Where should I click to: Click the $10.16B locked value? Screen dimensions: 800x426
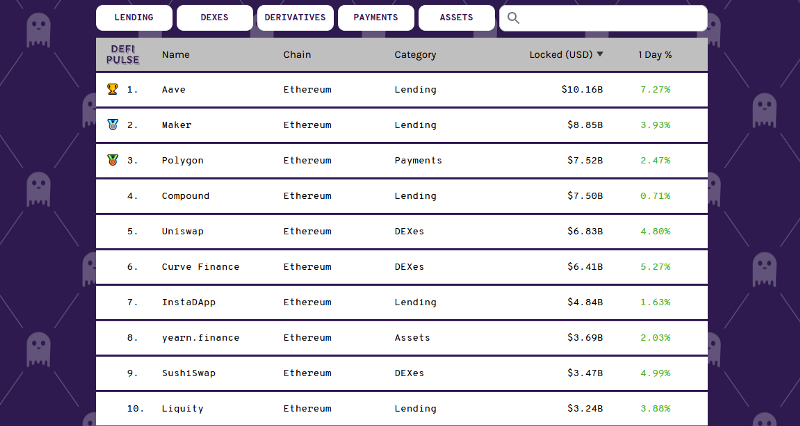pos(582,89)
